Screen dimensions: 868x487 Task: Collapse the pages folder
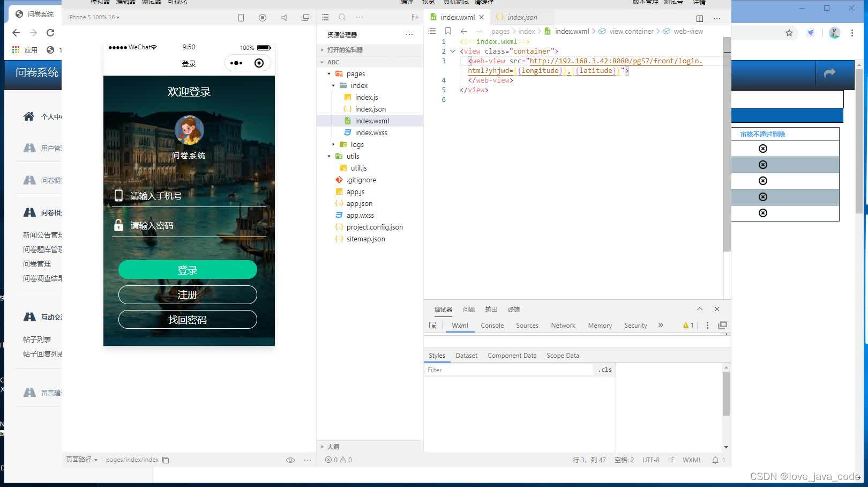pos(329,74)
